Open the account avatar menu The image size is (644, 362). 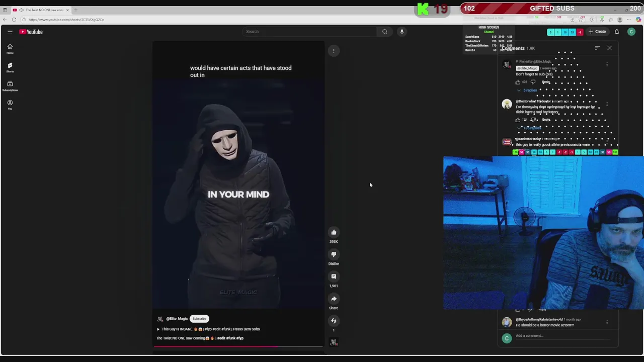631,32
